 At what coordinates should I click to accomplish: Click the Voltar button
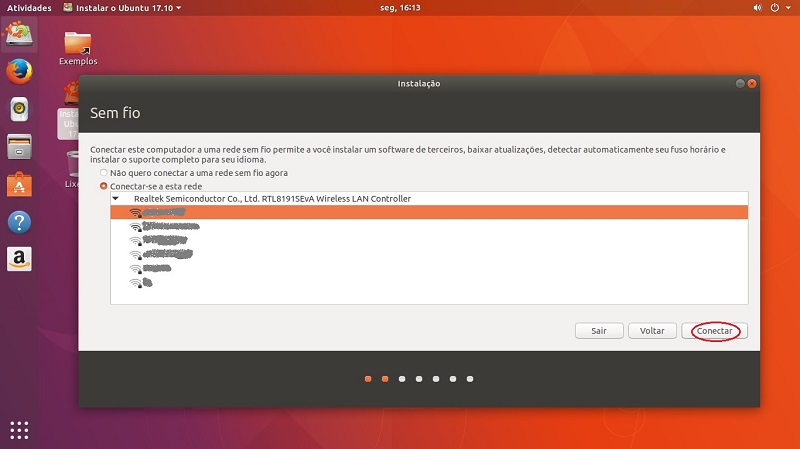tap(652, 331)
